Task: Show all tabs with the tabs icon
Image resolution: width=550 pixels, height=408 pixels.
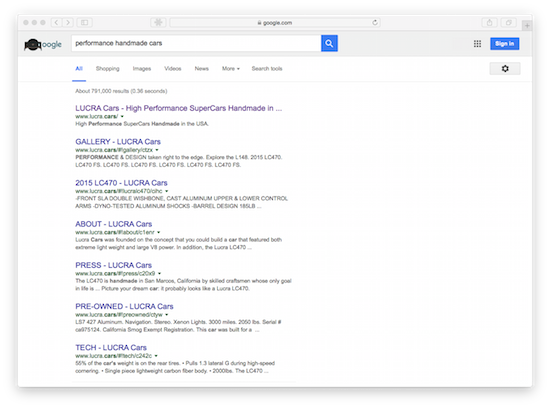Action: pos(508,22)
